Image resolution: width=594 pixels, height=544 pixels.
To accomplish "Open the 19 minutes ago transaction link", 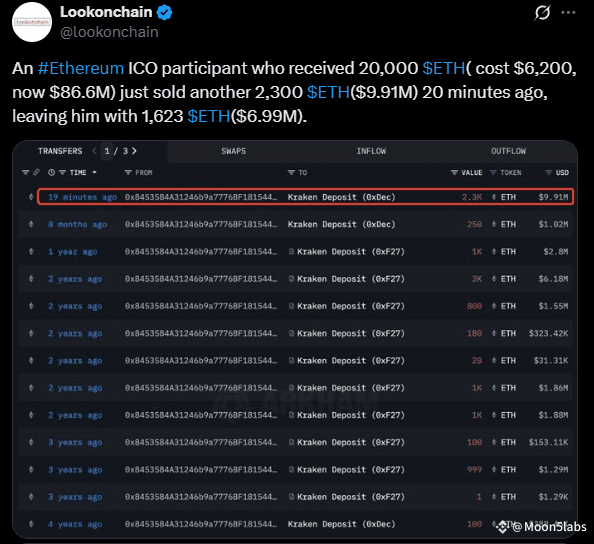I will click(82, 197).
